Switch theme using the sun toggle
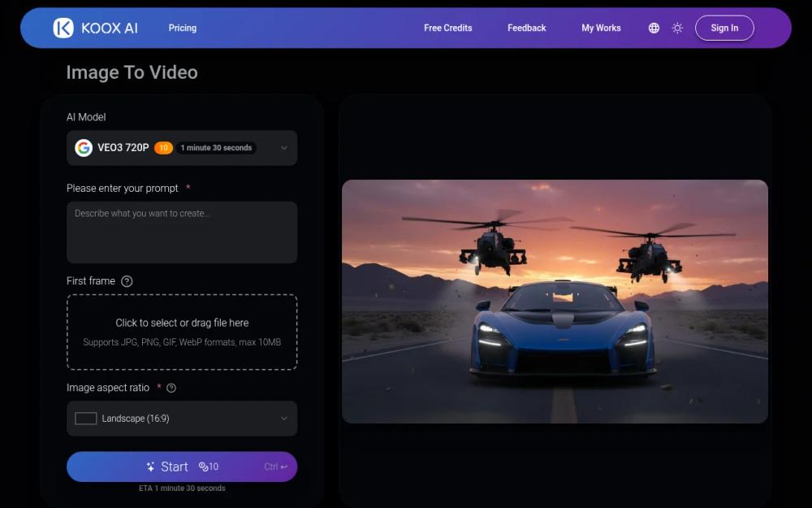Viewport: 812px width, 508px height. coord(677,27)
